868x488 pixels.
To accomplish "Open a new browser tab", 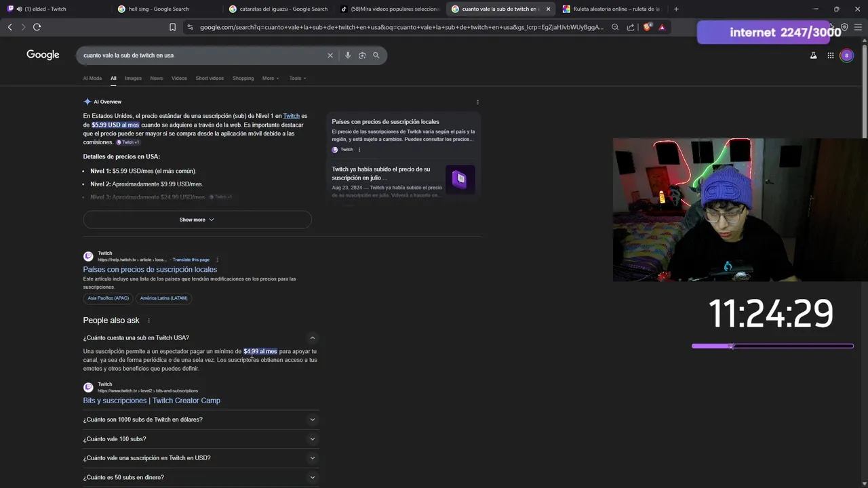I will (x=676, y=9).
